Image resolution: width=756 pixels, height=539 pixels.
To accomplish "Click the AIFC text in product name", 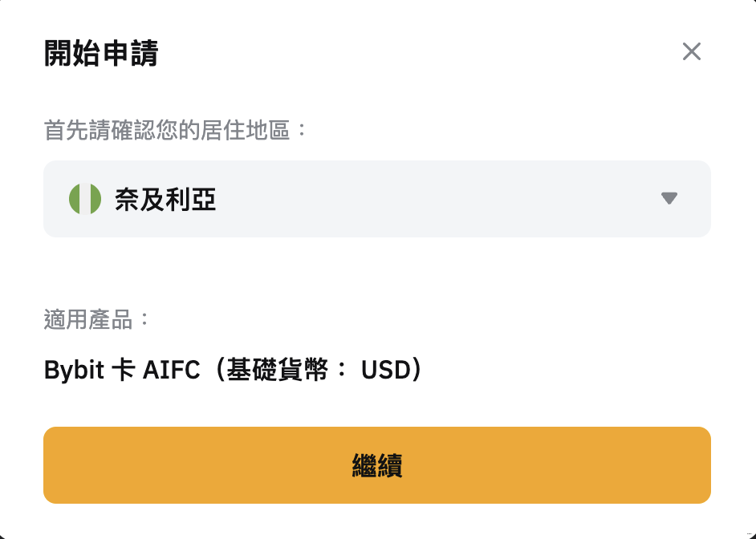I will click(x=171, y=371).
